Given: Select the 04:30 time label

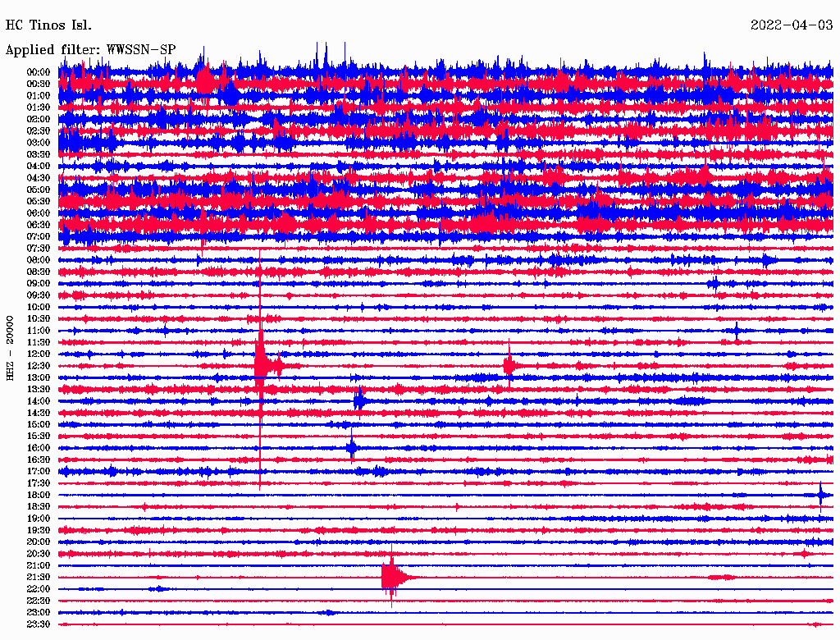Looking at the screenshot, I should (39, 178).
